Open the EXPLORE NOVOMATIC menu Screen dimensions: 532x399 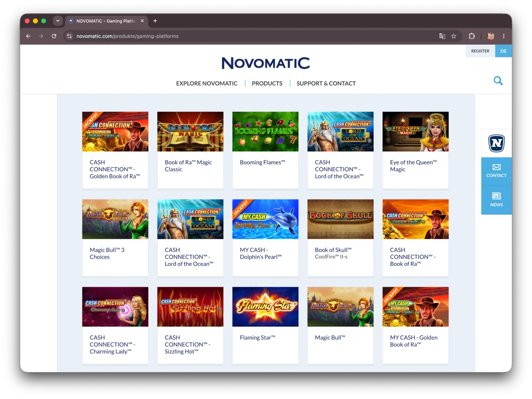(x=207, y=83)
